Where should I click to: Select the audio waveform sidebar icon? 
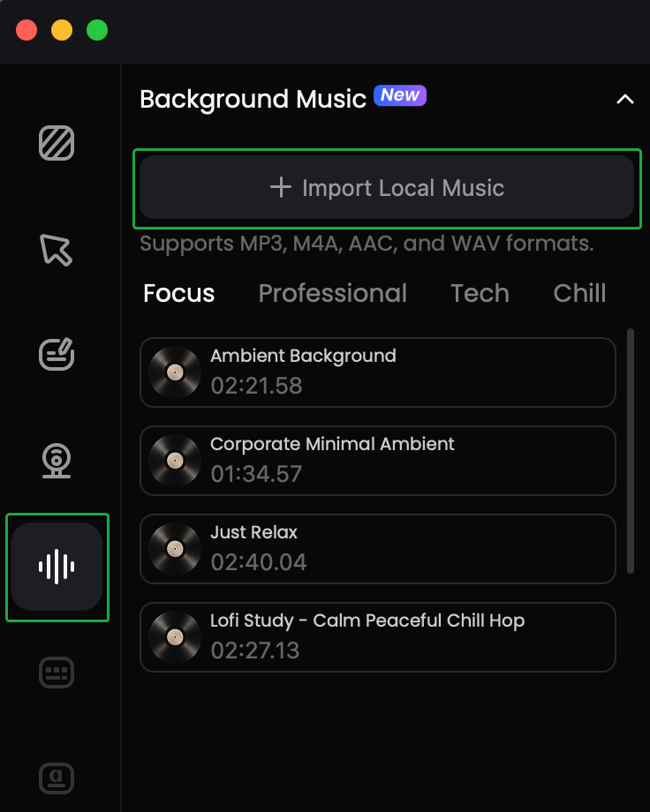pos(57,567)
